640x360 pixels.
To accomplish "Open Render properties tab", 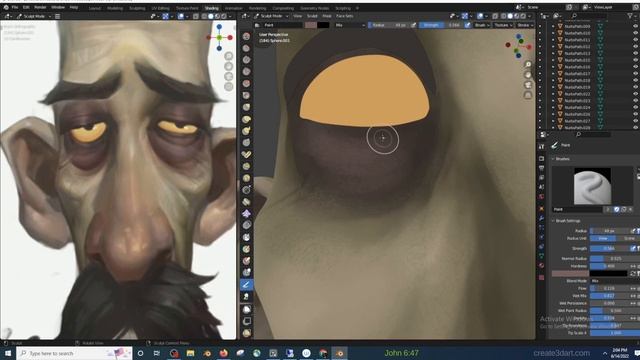I will click(542, 158).
